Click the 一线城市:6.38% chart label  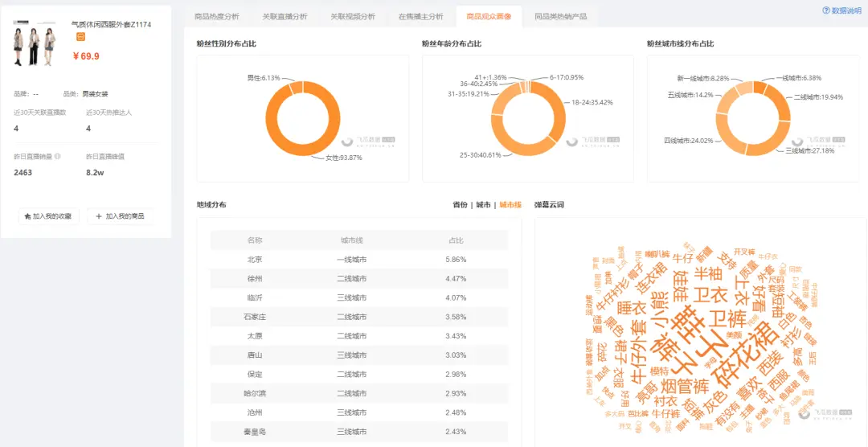(799, 78)
